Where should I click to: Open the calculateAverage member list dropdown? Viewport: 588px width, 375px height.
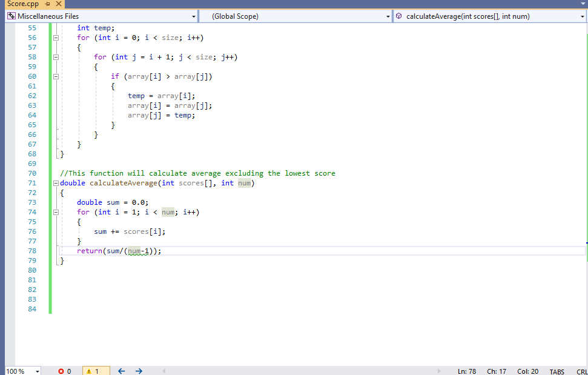[x=581, y=16]
